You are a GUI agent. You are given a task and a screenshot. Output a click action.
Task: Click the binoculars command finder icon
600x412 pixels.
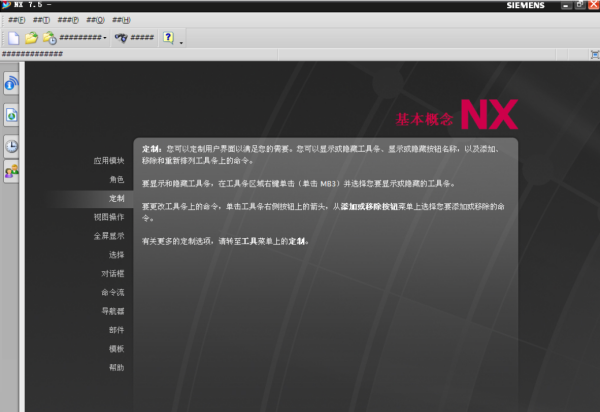(x=122, y=37)
